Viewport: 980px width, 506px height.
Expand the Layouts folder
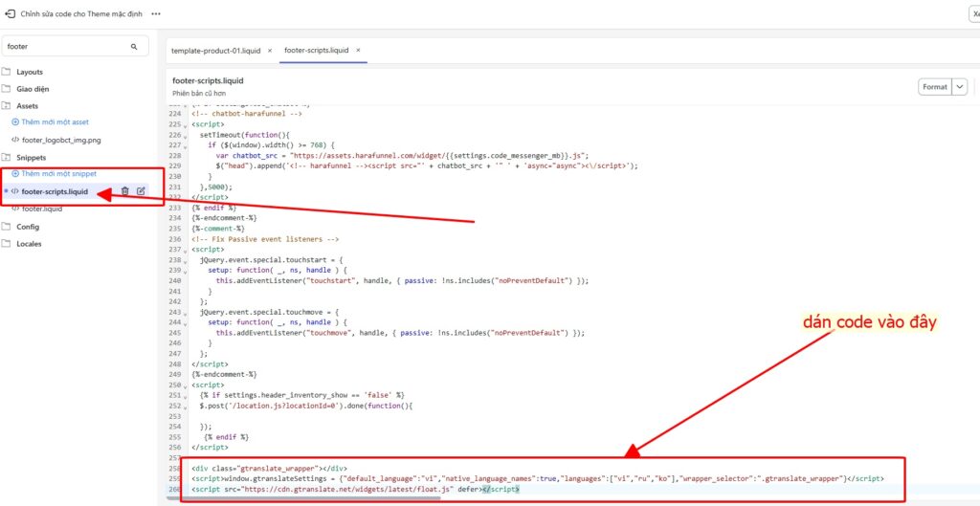coord(29,72)
